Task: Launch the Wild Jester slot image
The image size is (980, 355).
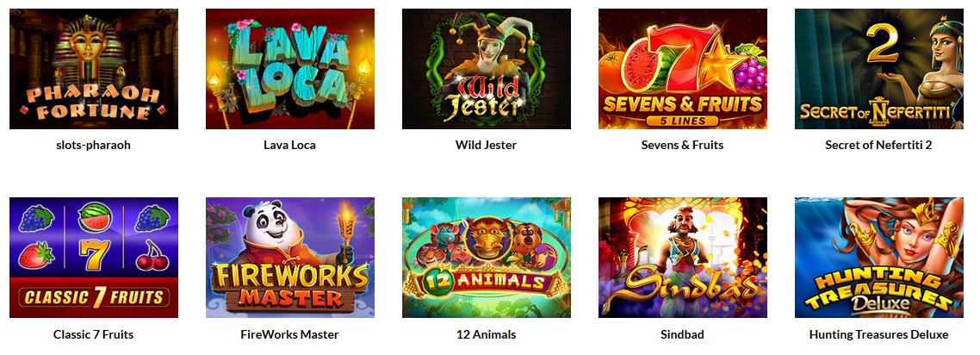Action: (487, 69)
